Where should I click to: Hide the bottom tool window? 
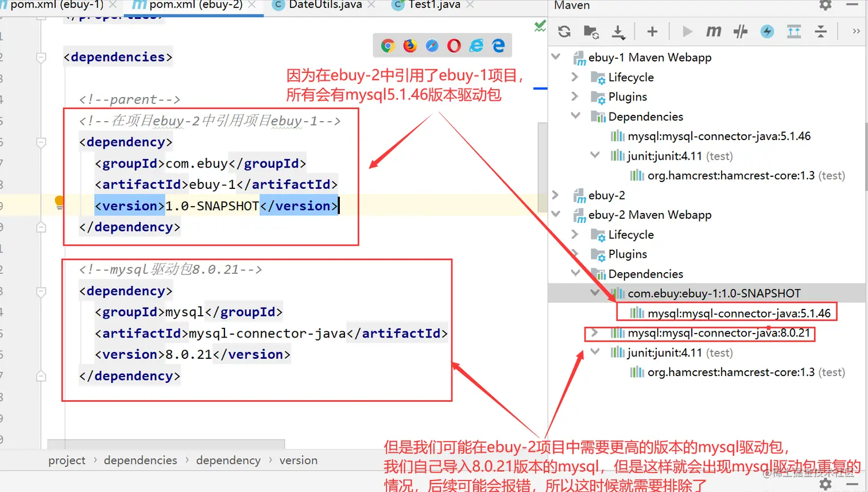[x=852, y=484]
